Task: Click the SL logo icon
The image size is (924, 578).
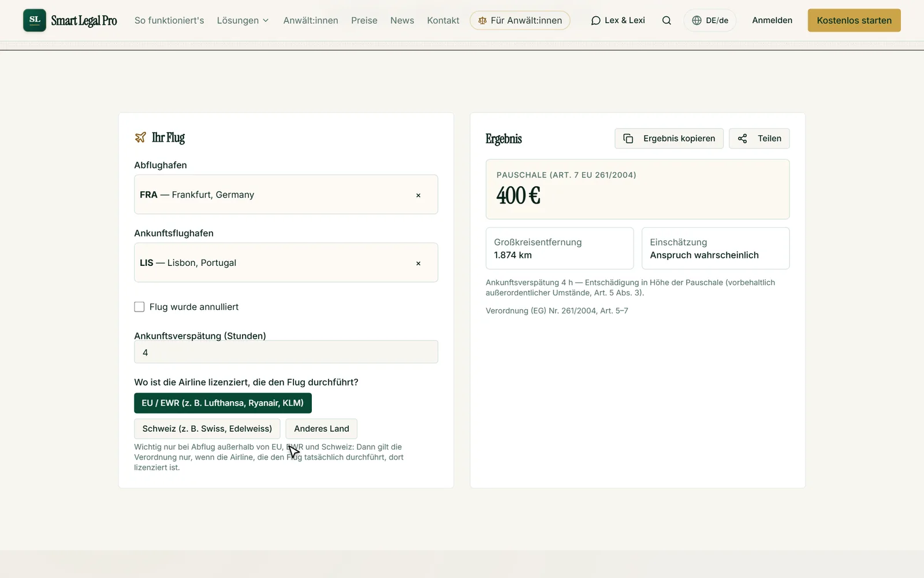Action: [x=35, y=20]
